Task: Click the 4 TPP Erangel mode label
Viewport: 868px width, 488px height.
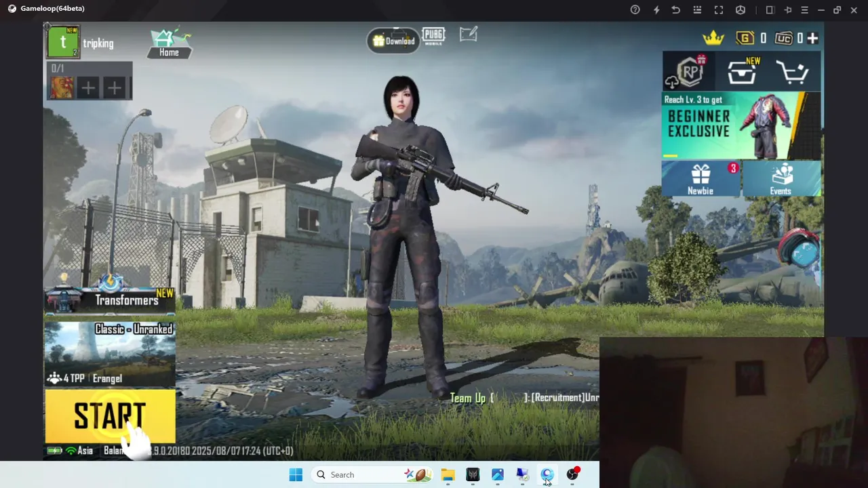Action: (x=85, y=378)
